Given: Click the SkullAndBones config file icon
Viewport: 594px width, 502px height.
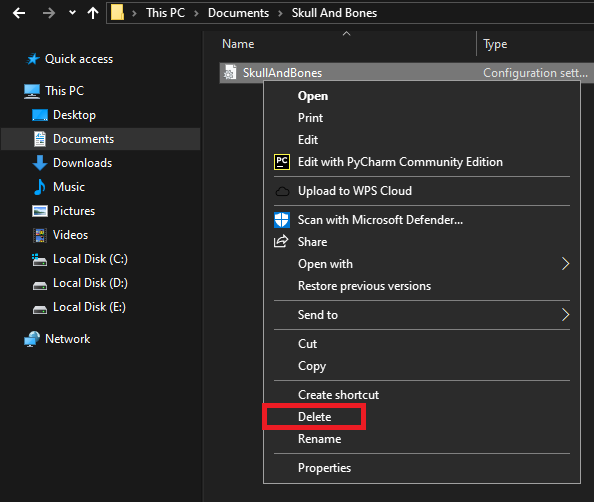Looking at the screenshot, I should pyautogui.click(x=230, y=72).
